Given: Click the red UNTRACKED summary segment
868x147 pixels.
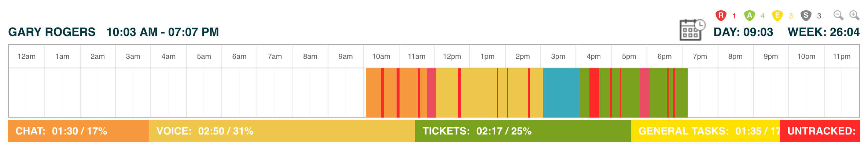Looking at the screenshot, I should 820,131.
